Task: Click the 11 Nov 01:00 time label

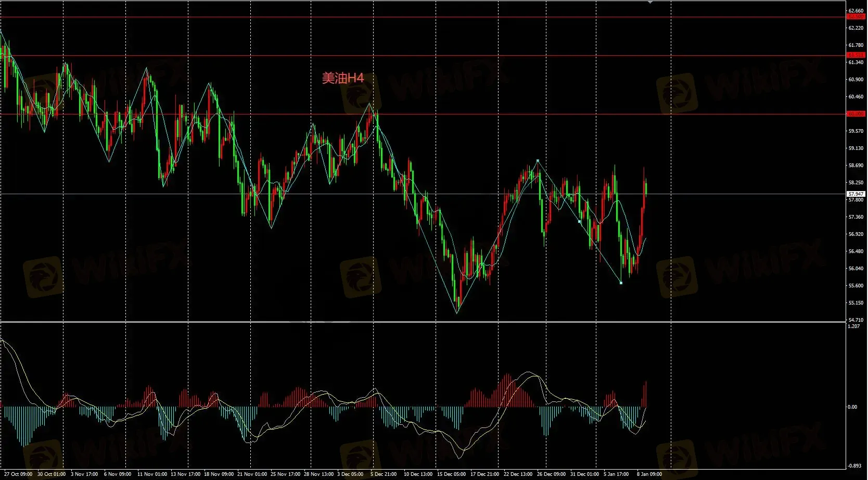Action: [x=152, y=474]
